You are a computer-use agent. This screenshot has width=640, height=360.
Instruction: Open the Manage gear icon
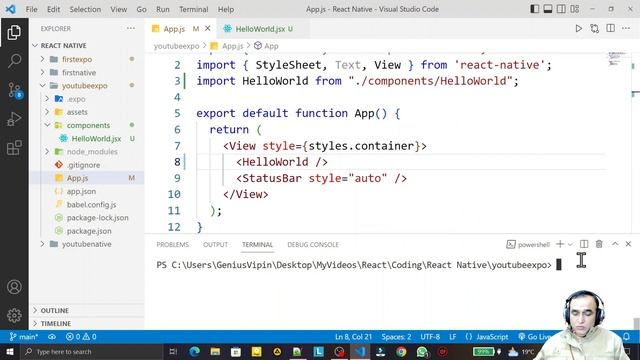tap(14, 315)
